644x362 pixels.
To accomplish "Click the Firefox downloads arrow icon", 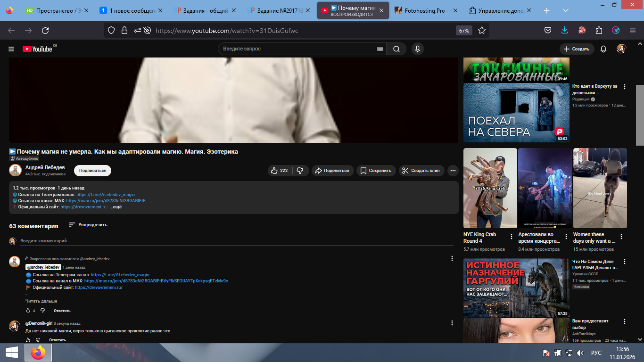I will (565, 30).
